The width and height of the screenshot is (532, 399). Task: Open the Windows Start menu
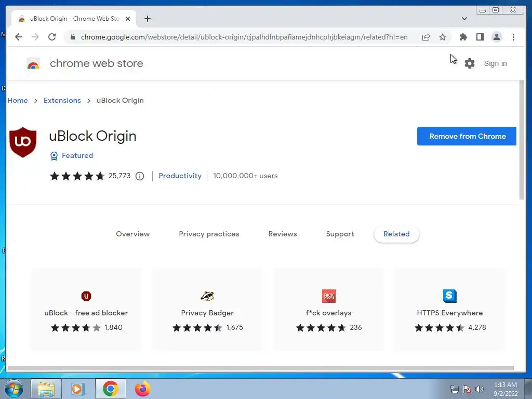tap(14, 389)
